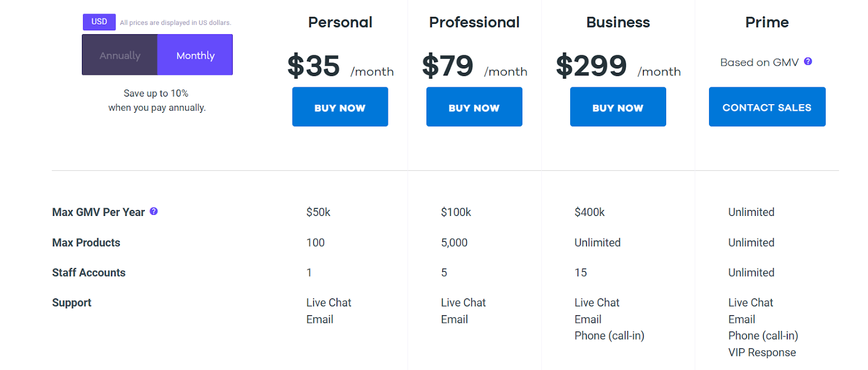Click the Staff Accounts row label

88,272
